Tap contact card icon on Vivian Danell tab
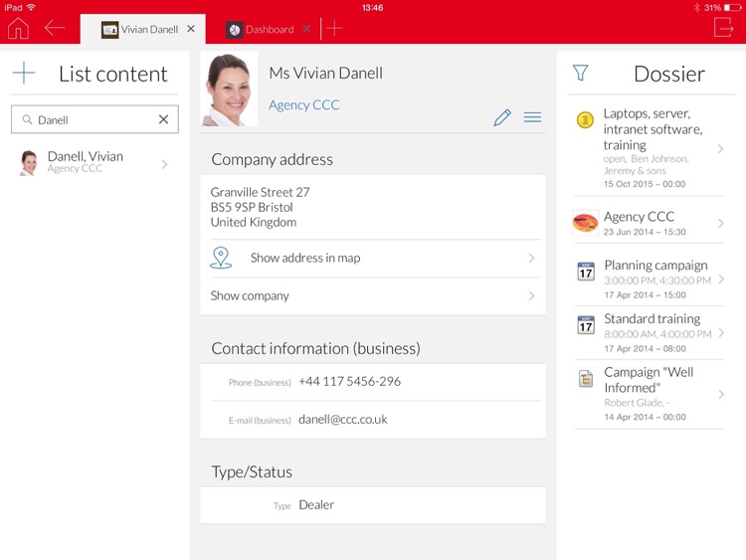This screenshot has height=560, width=746. [x=109, y=30]
